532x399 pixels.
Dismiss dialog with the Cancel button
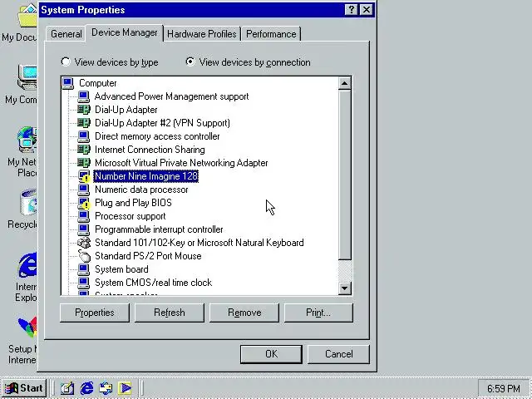tap(338, 354)
